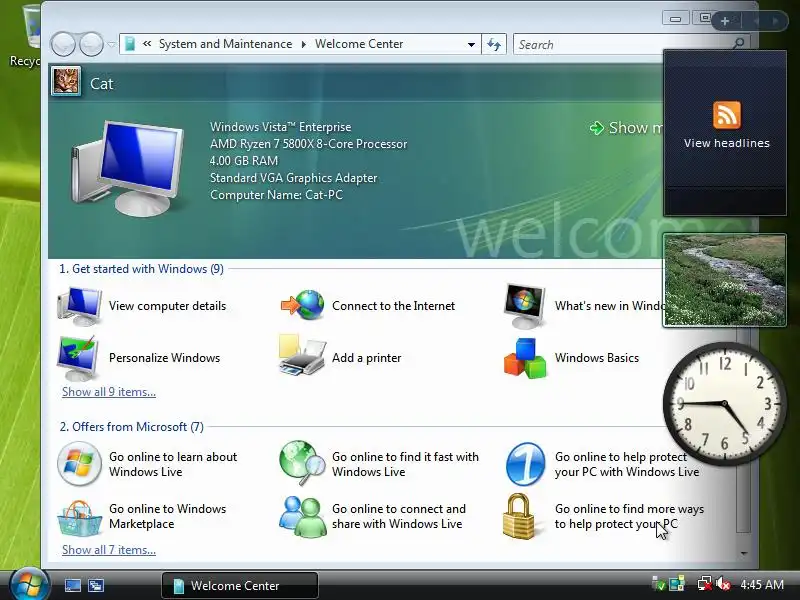Click Show all 7 items link
This screenshot has width=800, height=600.
click(x=109, y=549)
